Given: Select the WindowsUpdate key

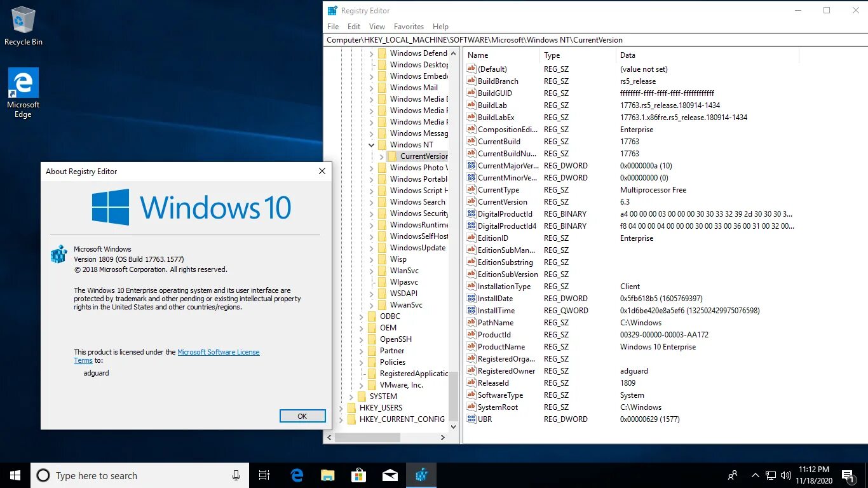Looking at the screenshot, I should (x=417, y=248).
